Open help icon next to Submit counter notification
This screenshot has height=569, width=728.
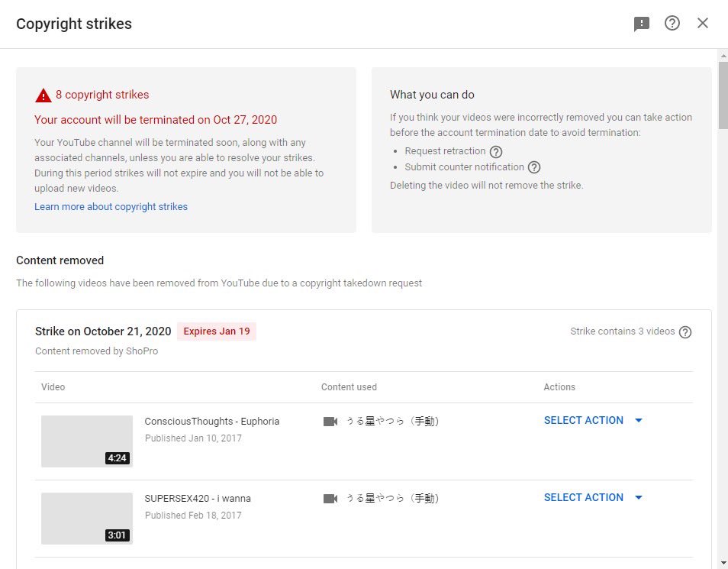click(534, 167)
